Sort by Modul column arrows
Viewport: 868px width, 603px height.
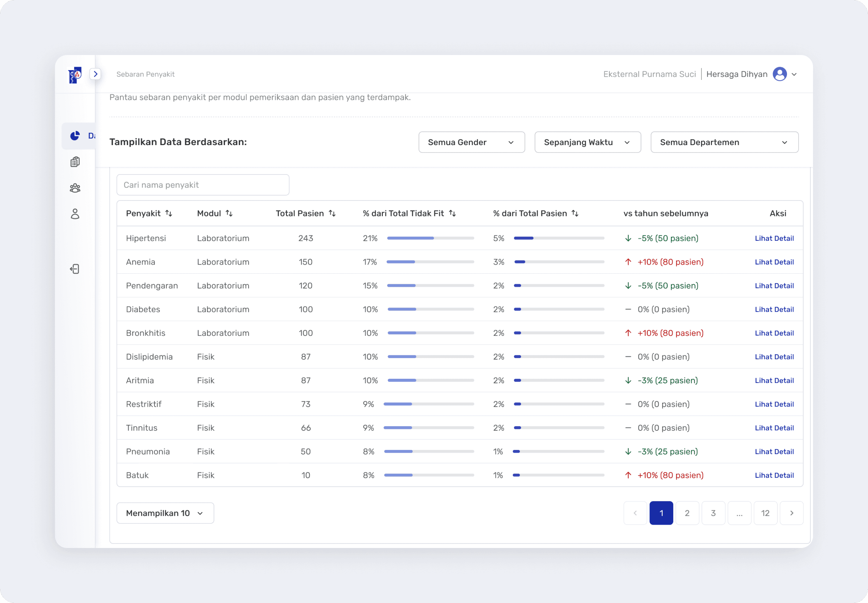tap(229, 213)
